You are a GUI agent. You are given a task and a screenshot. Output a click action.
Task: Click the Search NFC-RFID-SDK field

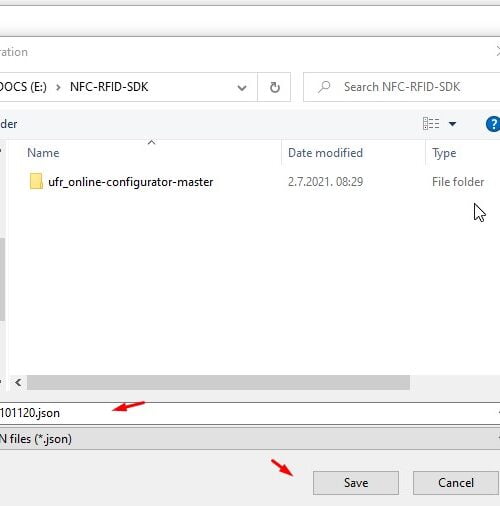click(402, 87)
